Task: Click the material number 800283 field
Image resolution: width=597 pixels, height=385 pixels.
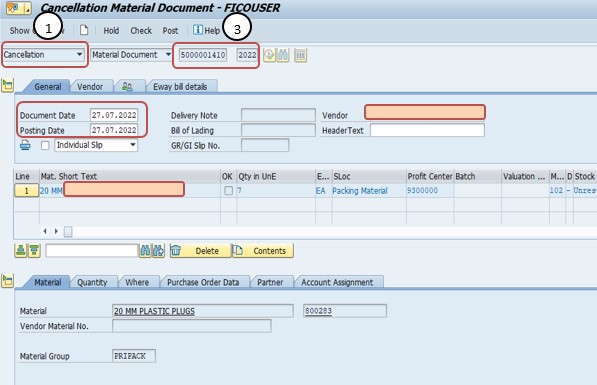Action: (345, 311)
